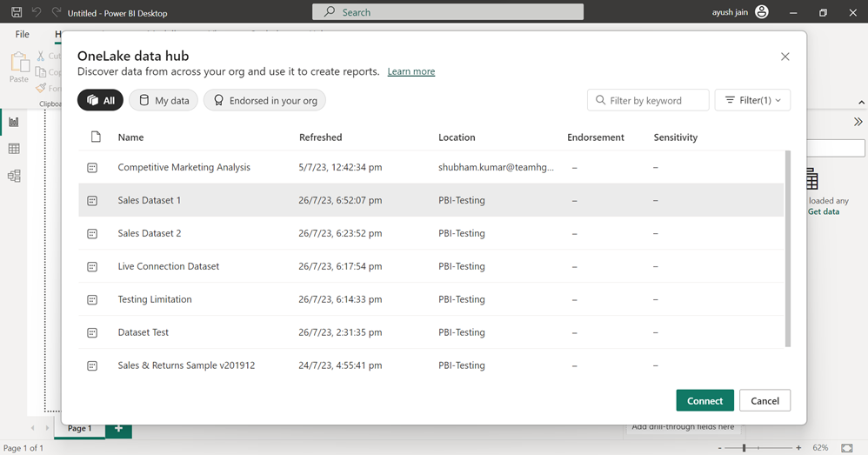Click the 62% zoom level text
The width and height of the screenshot is (868, 455).
(820, 448)
